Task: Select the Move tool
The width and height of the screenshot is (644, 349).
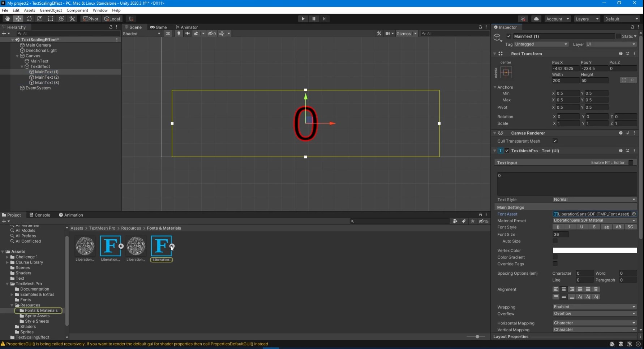Action: [18, 19]
